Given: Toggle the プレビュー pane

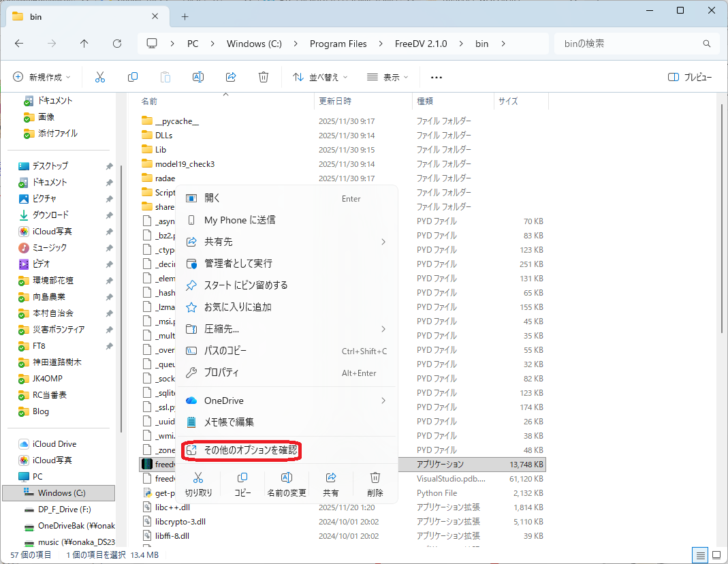Looking at the screenshot, I should point(689,77).
